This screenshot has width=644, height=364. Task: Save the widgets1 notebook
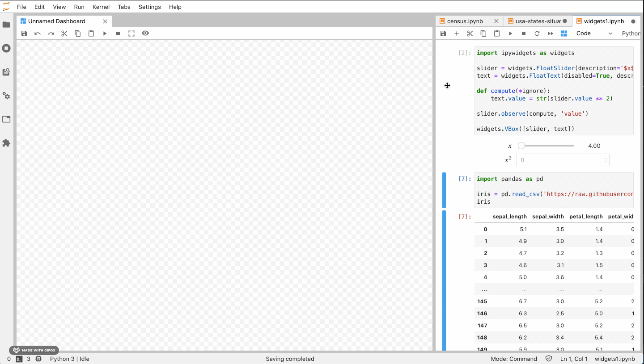443,33
